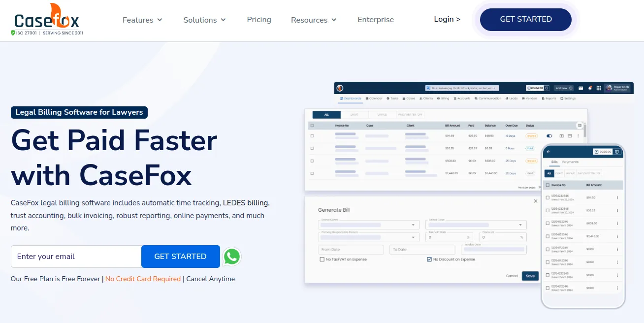Image resolution: width=644 pixels, height=323 pixels.
Task: Tap the back arrow in mobile view
Action: coord(548,152)
